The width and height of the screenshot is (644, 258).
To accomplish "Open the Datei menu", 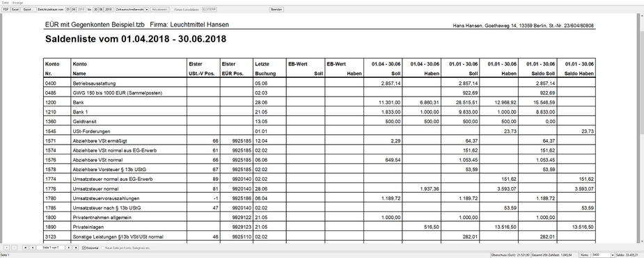I will 5,3.
